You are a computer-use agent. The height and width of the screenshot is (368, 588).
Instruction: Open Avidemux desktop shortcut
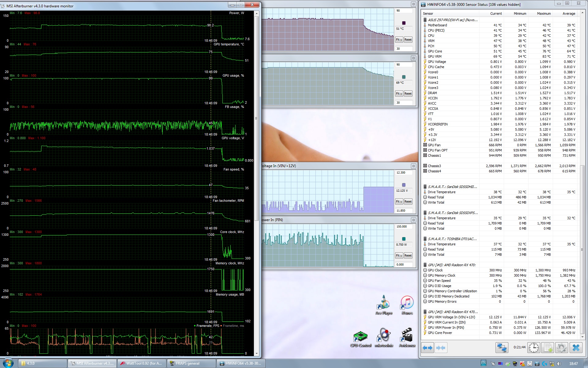tap(407, 337)
